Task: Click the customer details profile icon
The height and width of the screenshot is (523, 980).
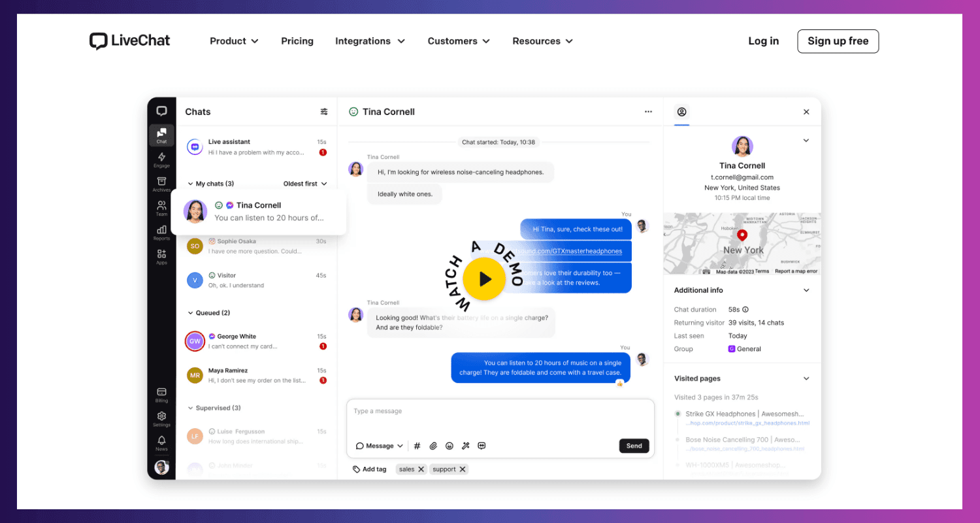Action: pos(681,112)
